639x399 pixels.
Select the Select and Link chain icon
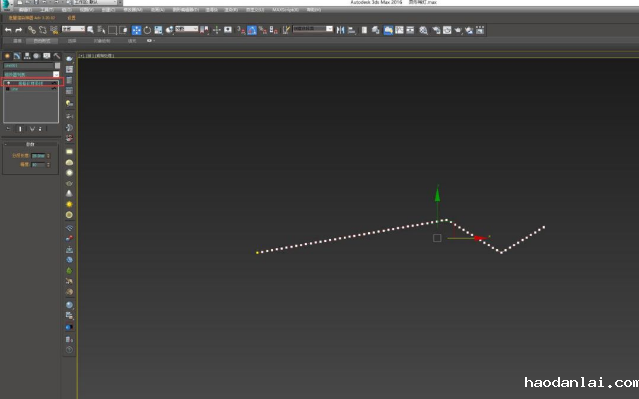pos(31,30)
